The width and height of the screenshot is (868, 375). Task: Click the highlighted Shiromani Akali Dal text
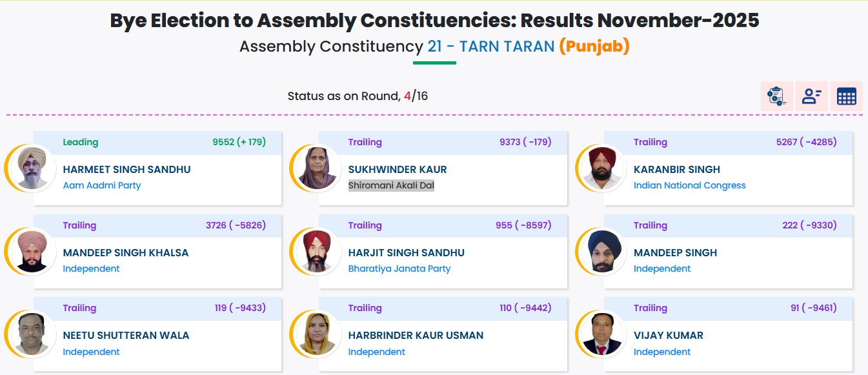click(x=391, y=186)
